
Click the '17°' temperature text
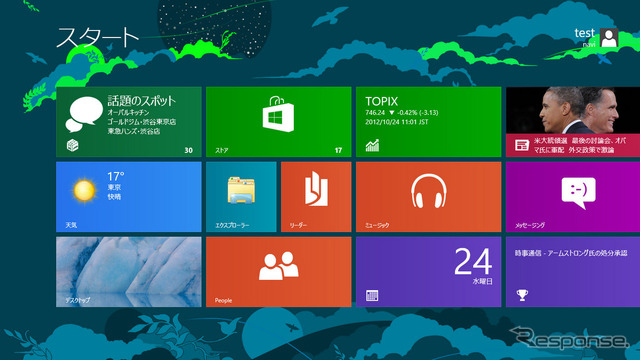click(x=116, y=176)
